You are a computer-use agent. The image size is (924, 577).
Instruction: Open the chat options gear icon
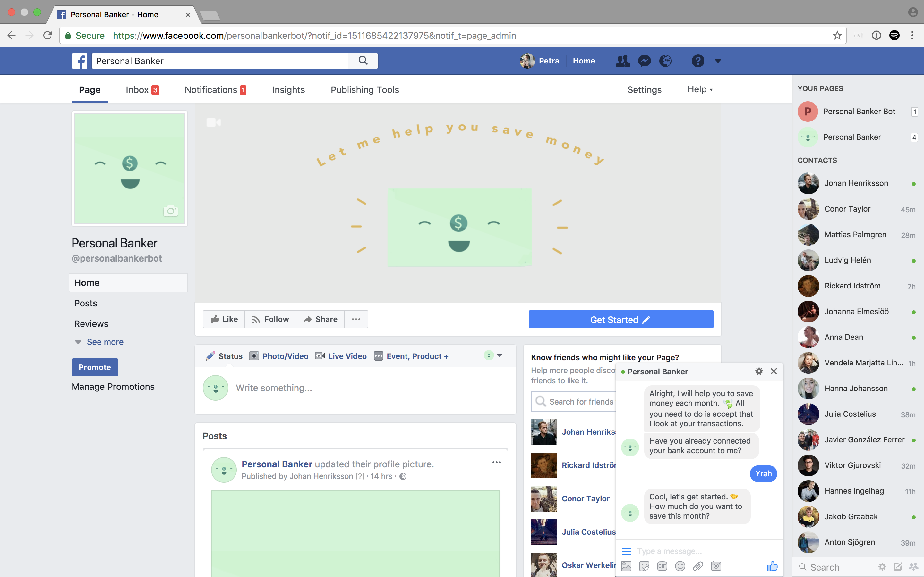pos(759,371)
